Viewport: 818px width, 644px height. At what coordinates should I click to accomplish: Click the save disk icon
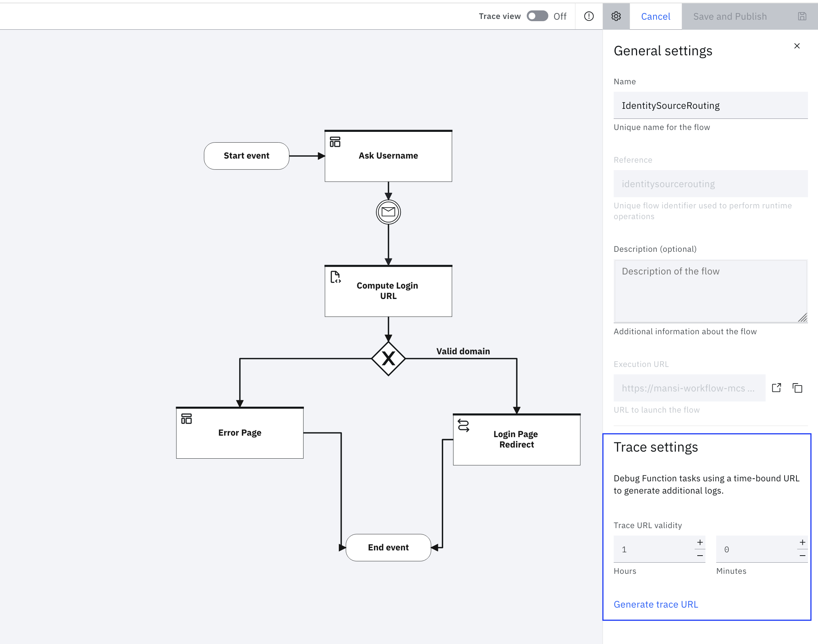pyautogui.click(x=802, y=16)
